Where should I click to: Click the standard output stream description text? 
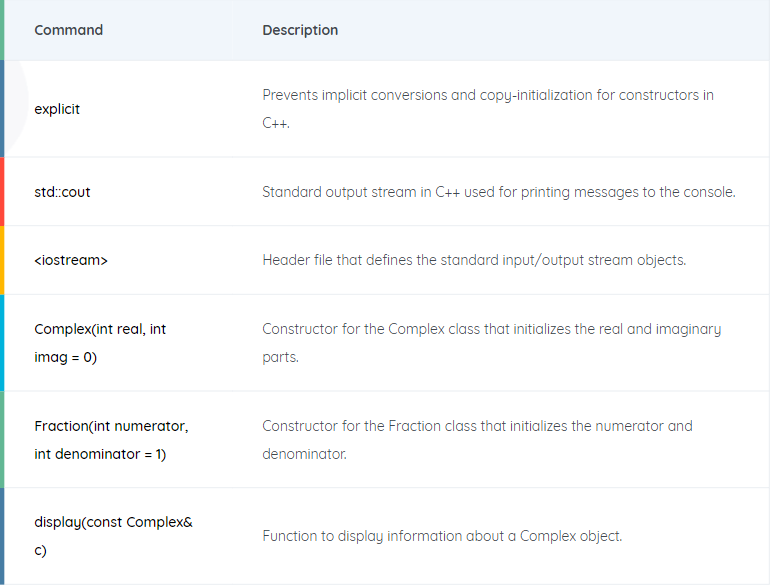click(499, 192)
